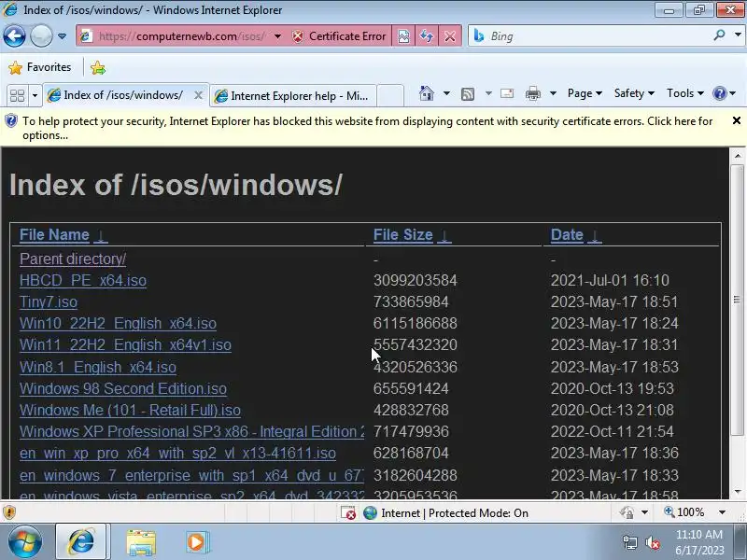Open the Windows Start menu orb

point(24,542)
